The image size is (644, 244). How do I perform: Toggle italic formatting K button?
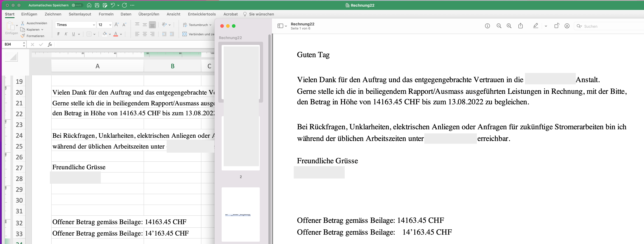point(66,34)
